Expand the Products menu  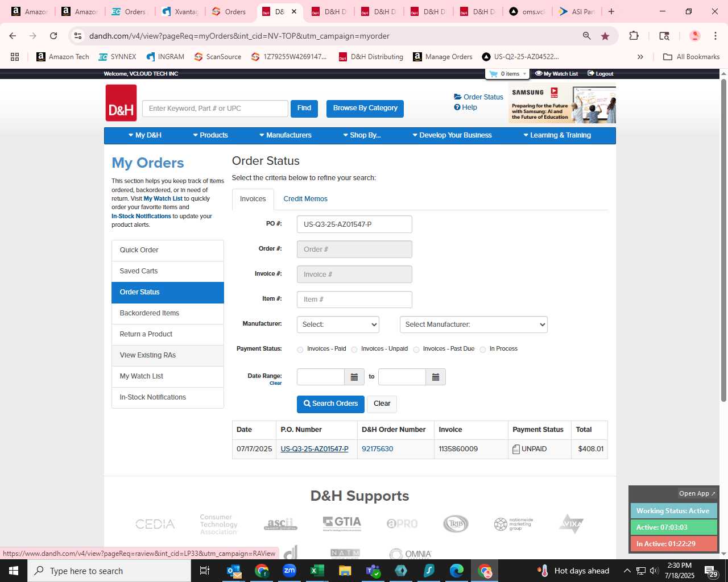210,135
